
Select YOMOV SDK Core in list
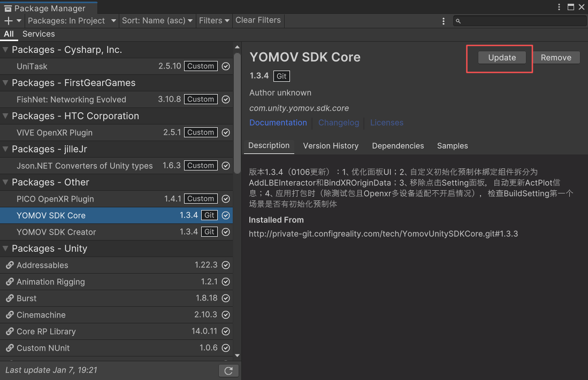[116, 215]
